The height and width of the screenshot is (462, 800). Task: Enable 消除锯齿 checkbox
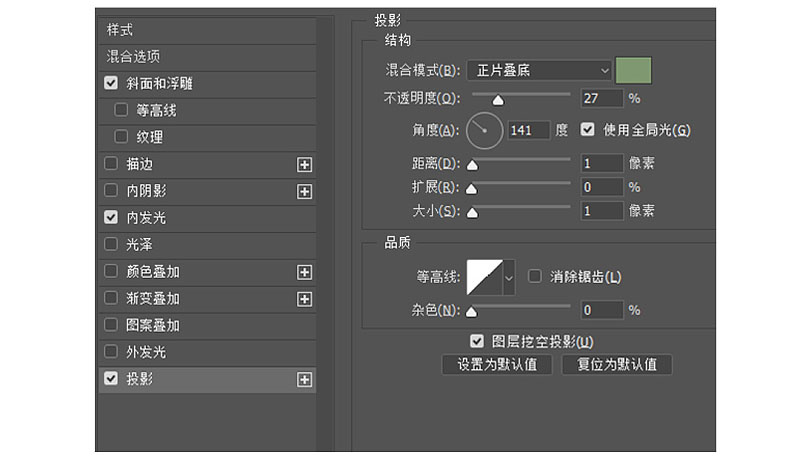point(535,276)
